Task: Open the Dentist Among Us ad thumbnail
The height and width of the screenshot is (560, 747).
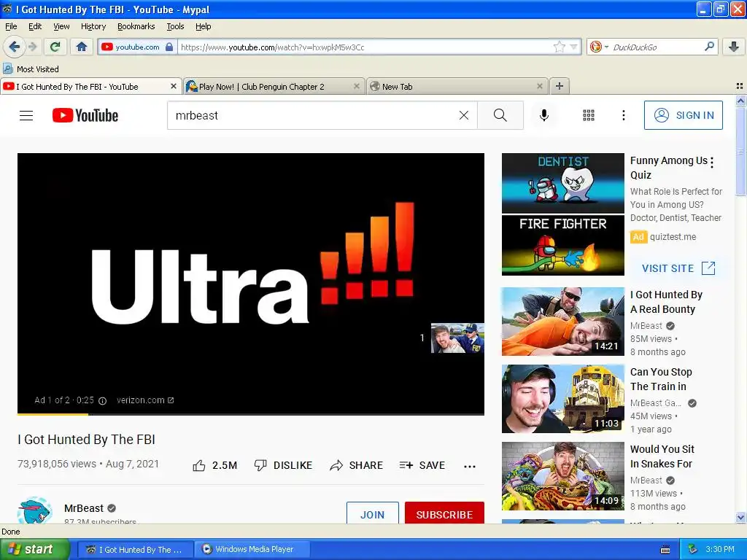Action: (x=562, y=214)
